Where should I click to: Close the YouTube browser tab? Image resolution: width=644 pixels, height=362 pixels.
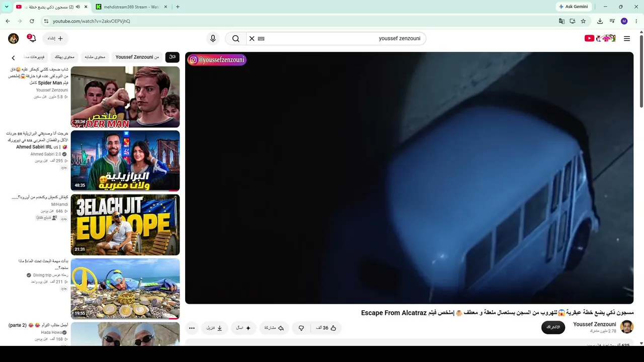[x=86, y=7]
